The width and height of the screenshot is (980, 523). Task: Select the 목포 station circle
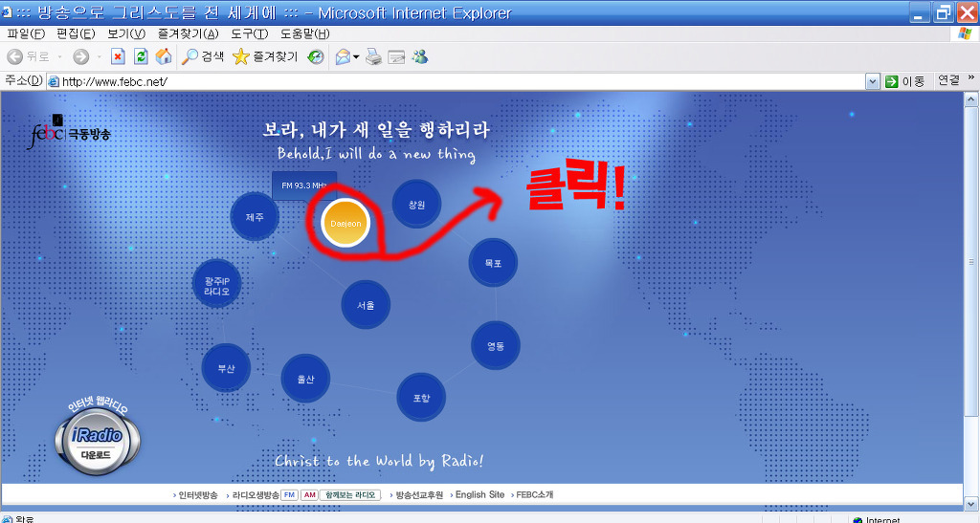[493, 263]
